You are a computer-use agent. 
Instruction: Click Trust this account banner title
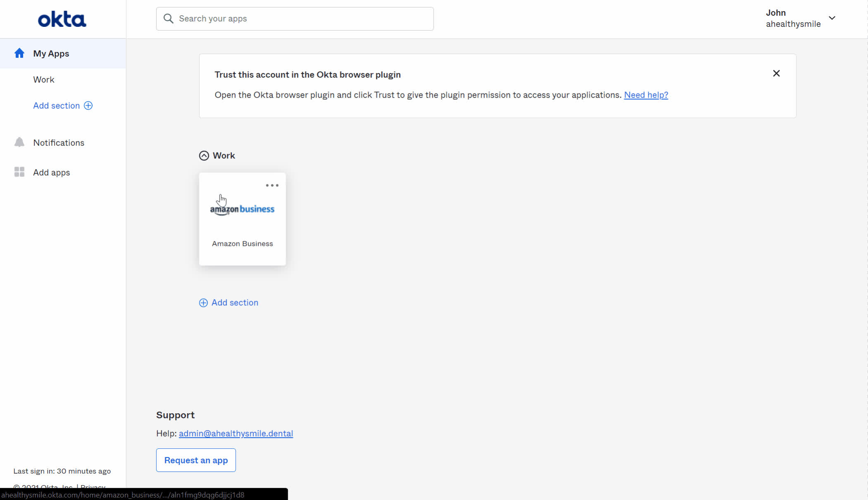pyautogui.click(x=308, y=75)
